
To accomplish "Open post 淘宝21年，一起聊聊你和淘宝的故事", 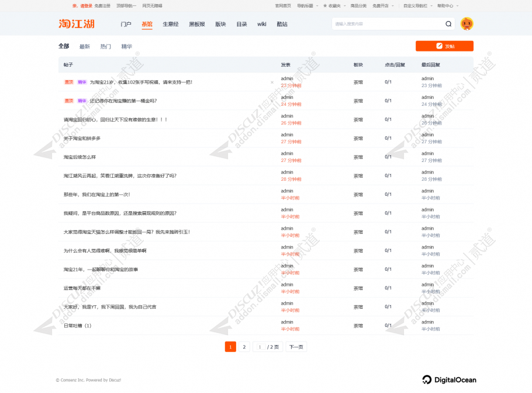I will [x=101, y=269].
